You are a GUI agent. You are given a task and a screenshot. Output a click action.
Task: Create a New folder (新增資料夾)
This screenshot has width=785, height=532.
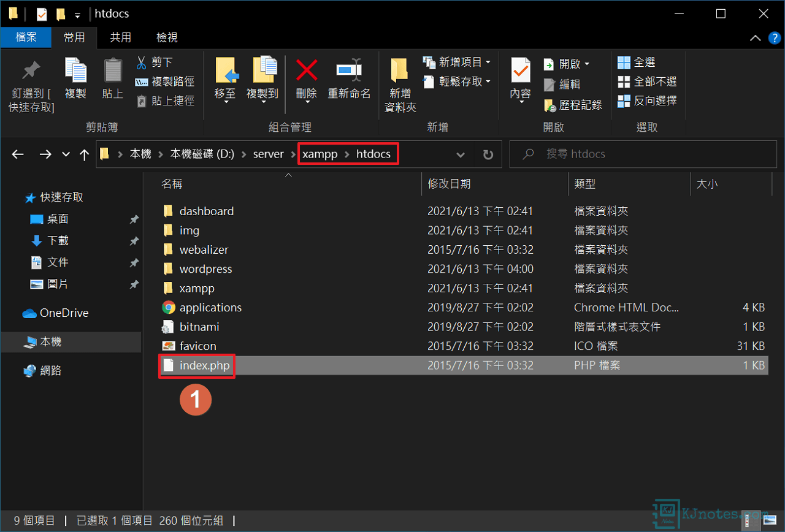click(400, 85)
